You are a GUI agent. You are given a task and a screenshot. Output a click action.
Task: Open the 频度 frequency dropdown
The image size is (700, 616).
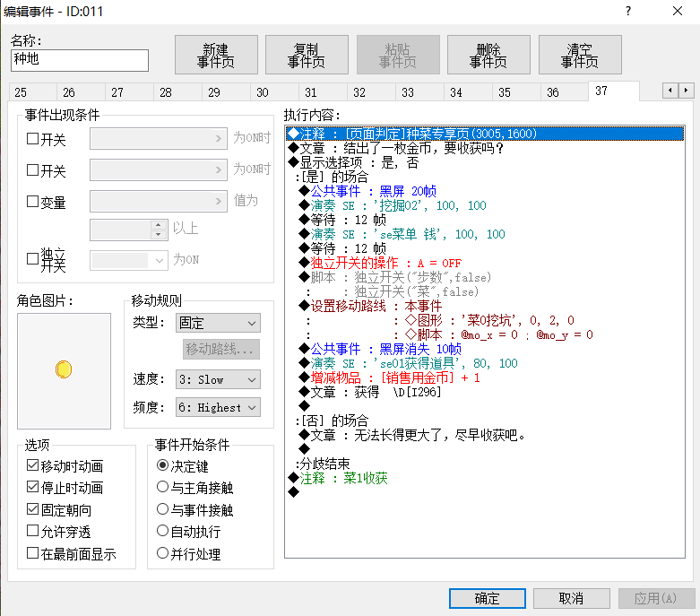pos(218,407)
